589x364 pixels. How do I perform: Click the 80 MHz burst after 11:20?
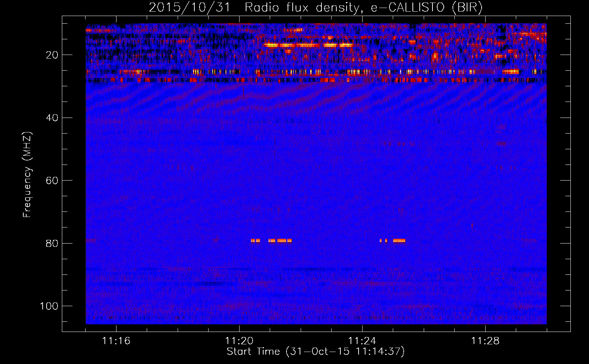click(271, 241)
